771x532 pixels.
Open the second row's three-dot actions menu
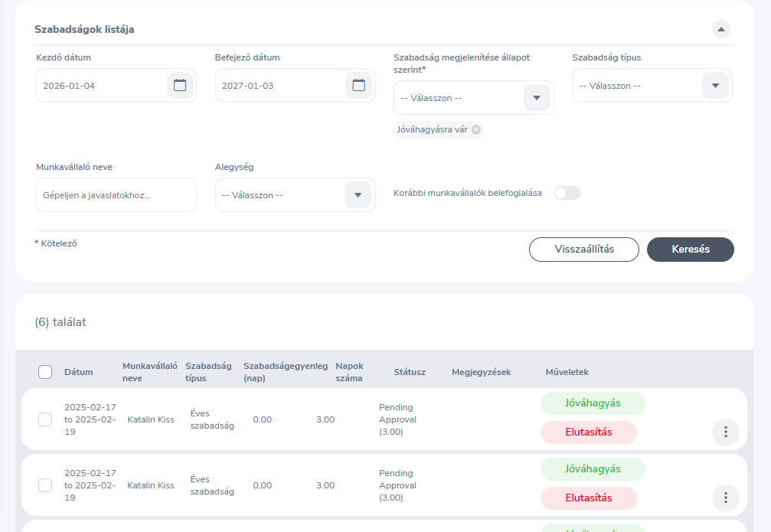click(x=726, y=498)
